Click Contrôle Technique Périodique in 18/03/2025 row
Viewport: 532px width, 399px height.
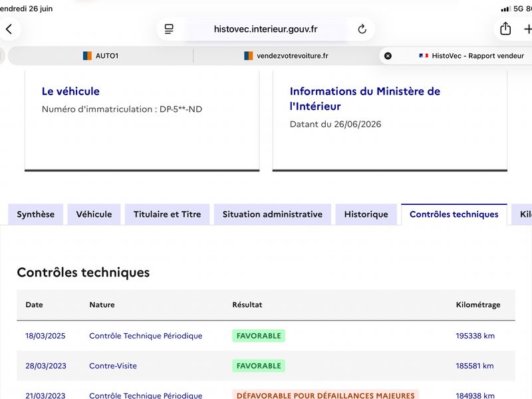click(x=146, y=336)
